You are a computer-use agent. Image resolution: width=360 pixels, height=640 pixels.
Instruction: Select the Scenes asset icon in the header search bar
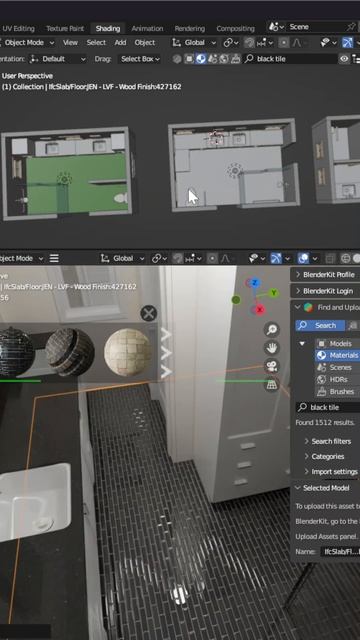click(212, 59)
